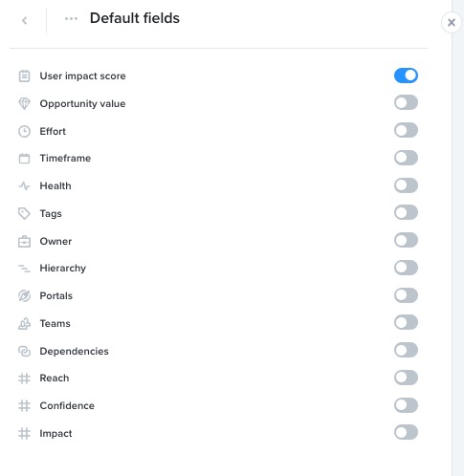This screenshot has height=476, width=464.
Task: Select the Reach field label
Action: pos(55,378)
